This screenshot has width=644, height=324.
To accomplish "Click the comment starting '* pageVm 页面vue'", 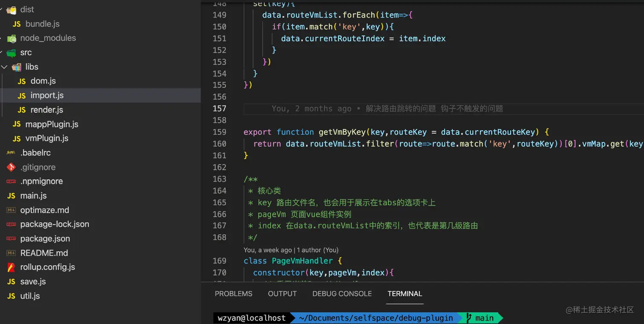I will pos(300,214).
